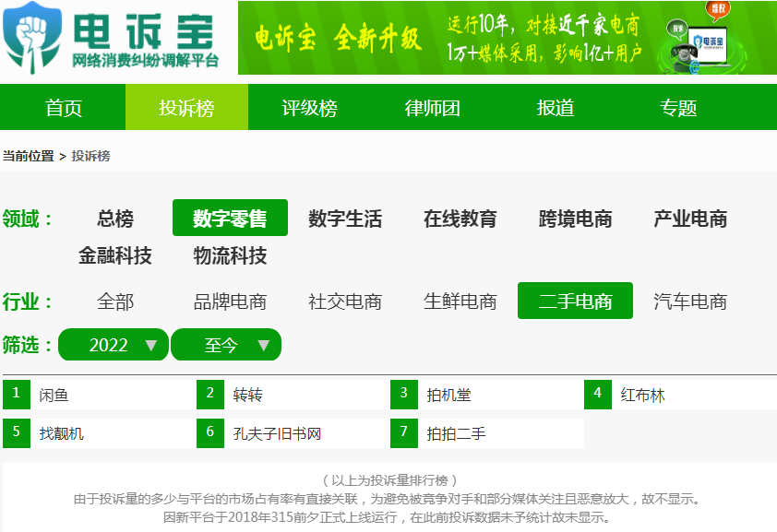Pick the 产业电商 domain filter
Viewport: 777px width, 532px height.
690,219
